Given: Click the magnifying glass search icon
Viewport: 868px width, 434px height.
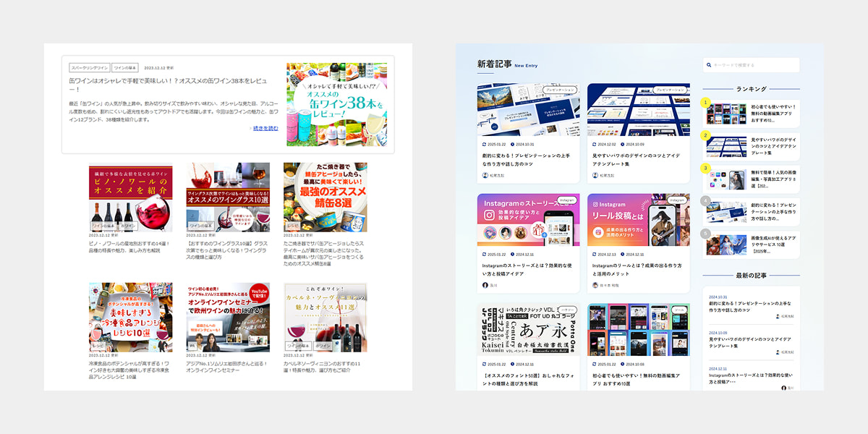Looking at the screenshot, I should tap(708, 64).
